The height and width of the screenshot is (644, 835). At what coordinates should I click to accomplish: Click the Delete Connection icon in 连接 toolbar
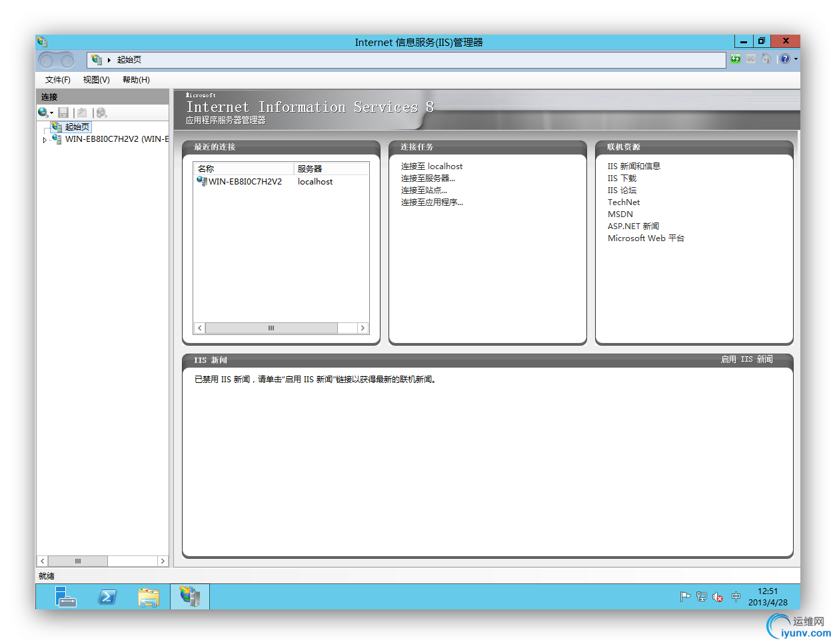[101, 113]
